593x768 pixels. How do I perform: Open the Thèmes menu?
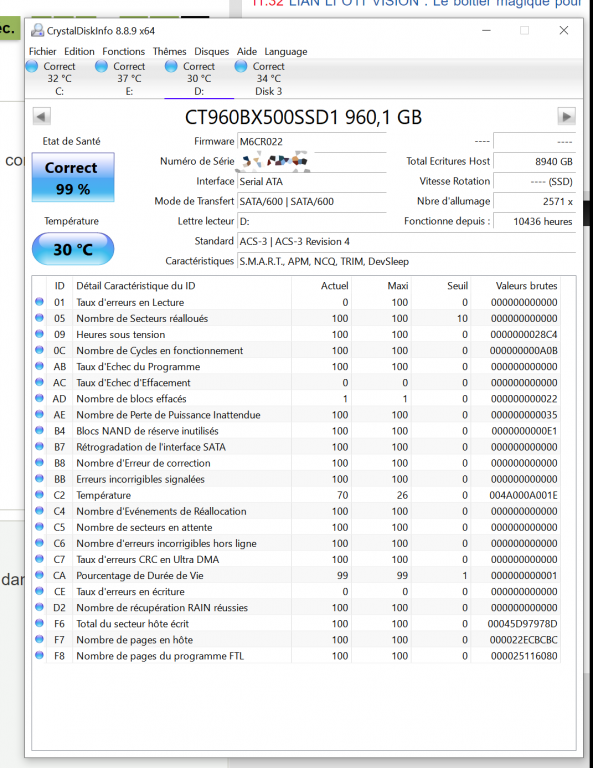169,51
